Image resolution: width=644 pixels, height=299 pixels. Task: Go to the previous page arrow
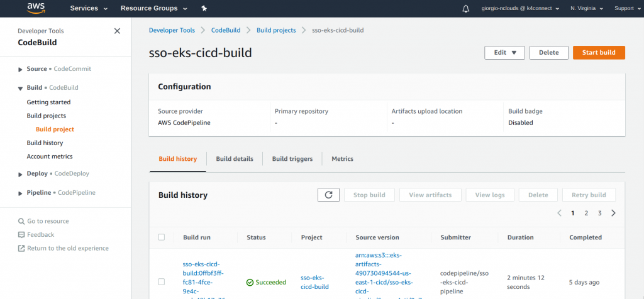coord(559,213)
